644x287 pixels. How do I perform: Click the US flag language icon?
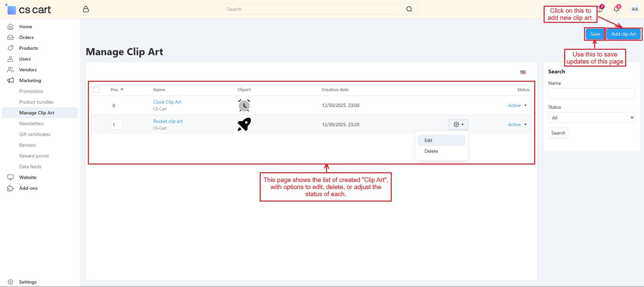coord(523,72)
